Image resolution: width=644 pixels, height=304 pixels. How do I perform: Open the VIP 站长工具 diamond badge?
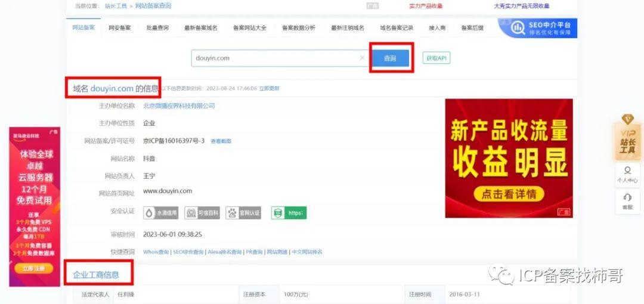coord(627,137)
